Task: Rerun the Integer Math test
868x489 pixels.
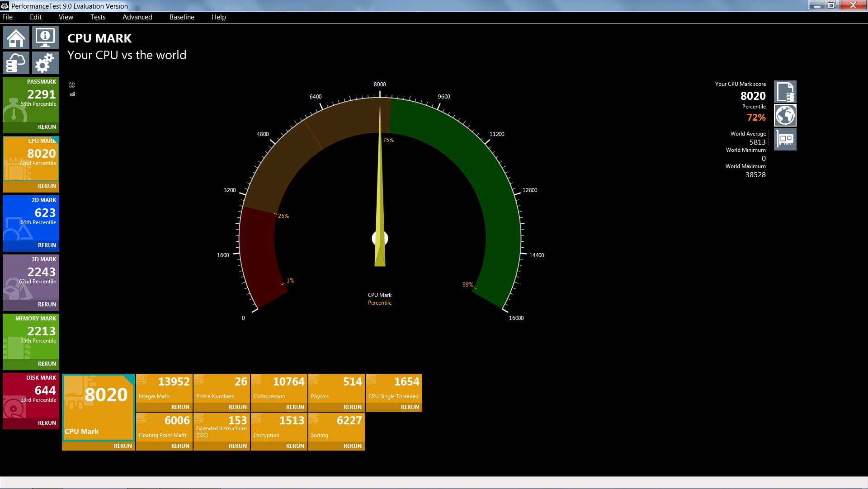Action: (x=180, y=407)
